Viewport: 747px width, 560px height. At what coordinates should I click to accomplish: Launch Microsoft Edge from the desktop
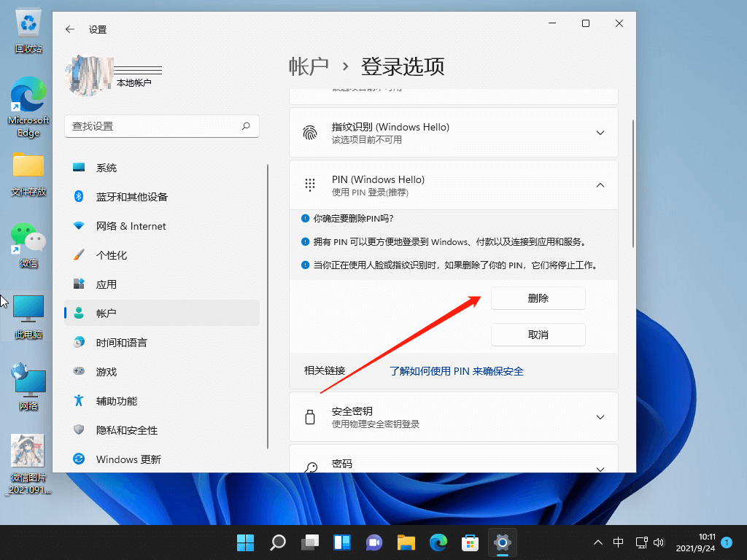[28, 98]
